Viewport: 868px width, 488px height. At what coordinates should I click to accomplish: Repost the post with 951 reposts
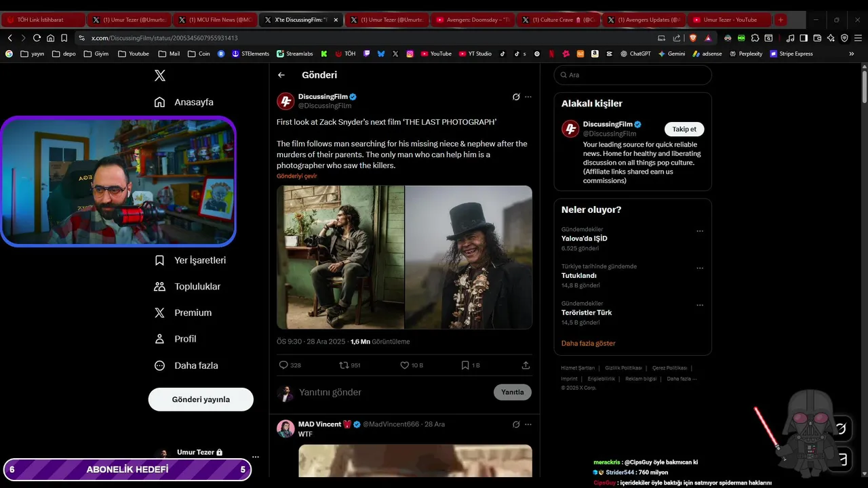click(350, 365)
